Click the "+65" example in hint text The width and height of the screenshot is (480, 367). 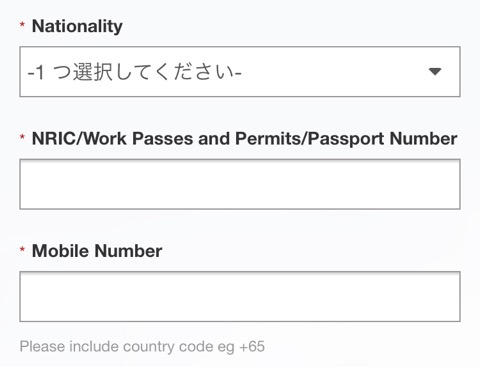[252, 346]
